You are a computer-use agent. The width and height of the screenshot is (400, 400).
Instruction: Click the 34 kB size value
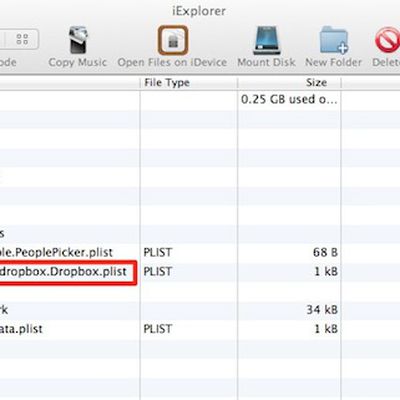point(322,310)
